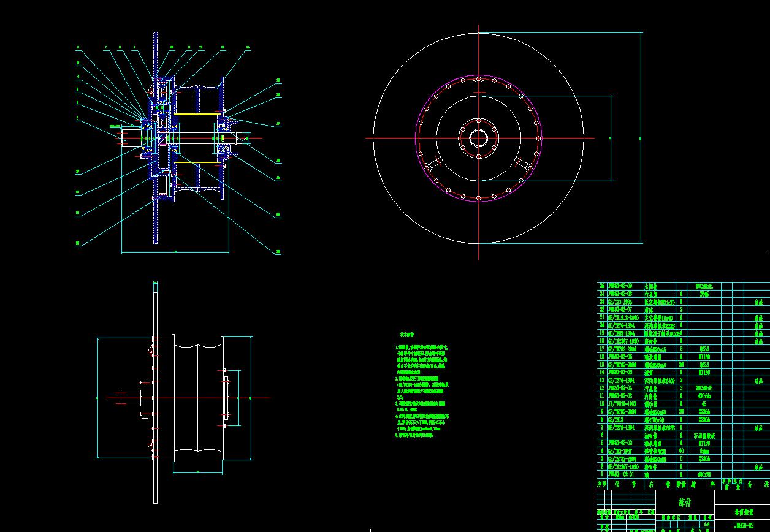
Task: Click HT150 material in parts row 5
Action: click(704, 443)
